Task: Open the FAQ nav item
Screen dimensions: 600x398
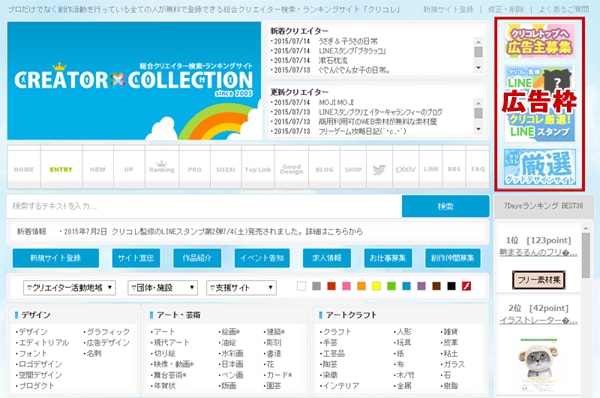Action: 478,169
